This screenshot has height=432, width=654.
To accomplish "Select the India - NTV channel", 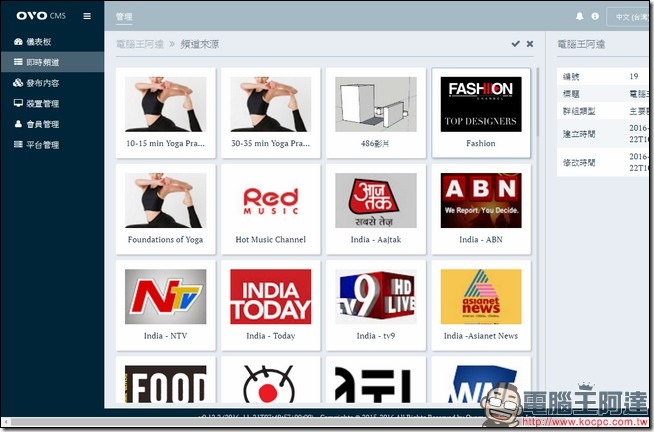I will tap(166, 305).
